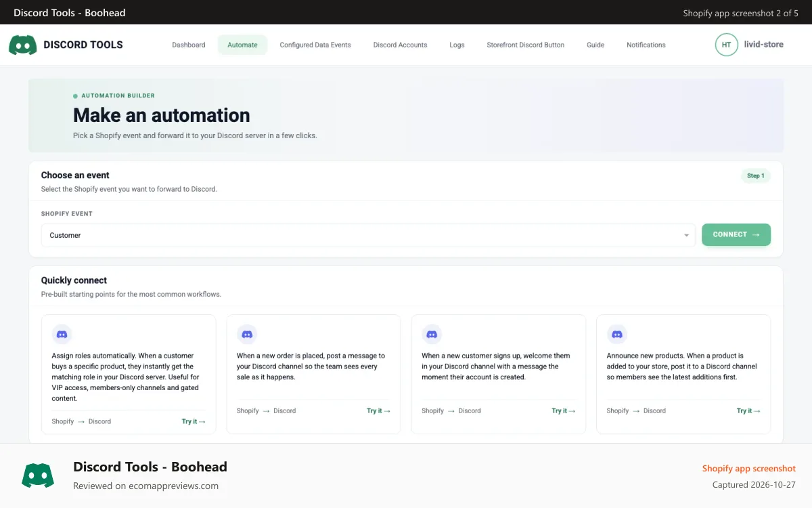
Task: Try it on new order card
Action: tap(379, 410)
